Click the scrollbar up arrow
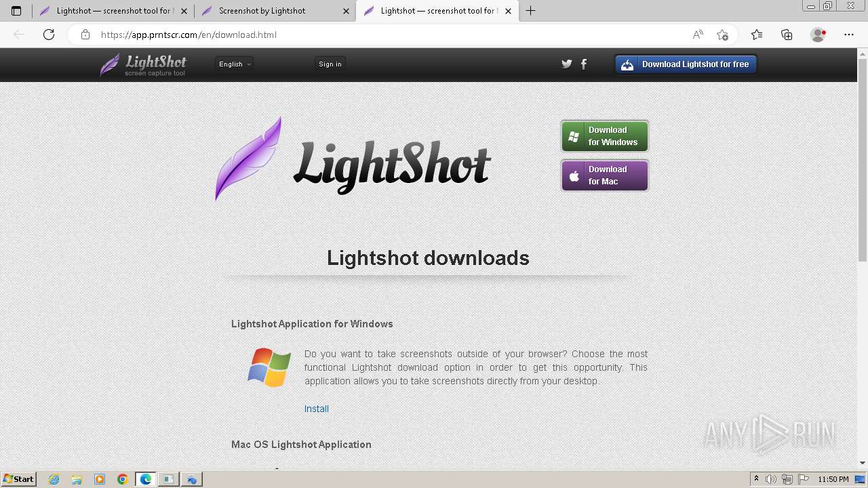Viewport: 868px width, 488px height. point(863,53)
